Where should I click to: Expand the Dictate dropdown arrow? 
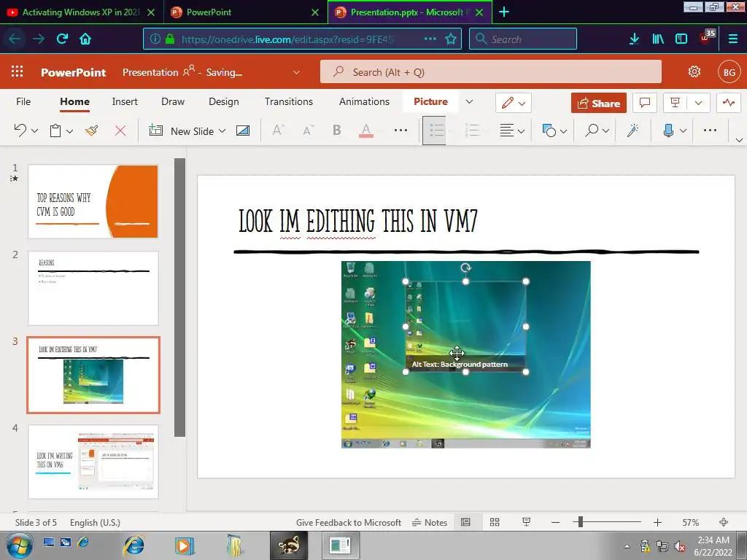tap(683, 131)
